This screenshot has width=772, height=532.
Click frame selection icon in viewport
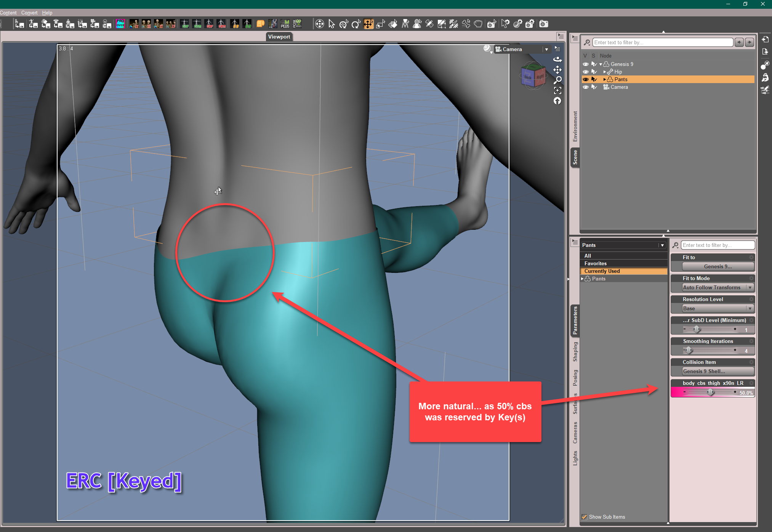[x=557, y=90]
